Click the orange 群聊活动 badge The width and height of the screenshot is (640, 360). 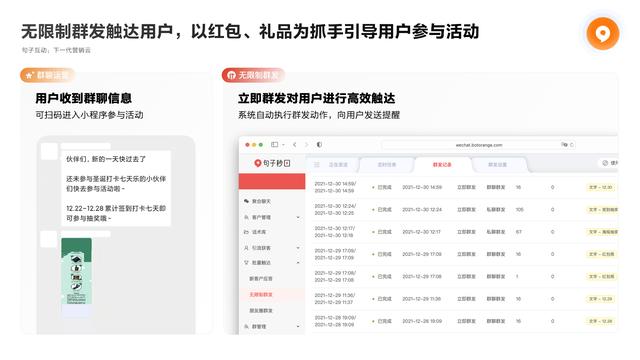(48, 75)
